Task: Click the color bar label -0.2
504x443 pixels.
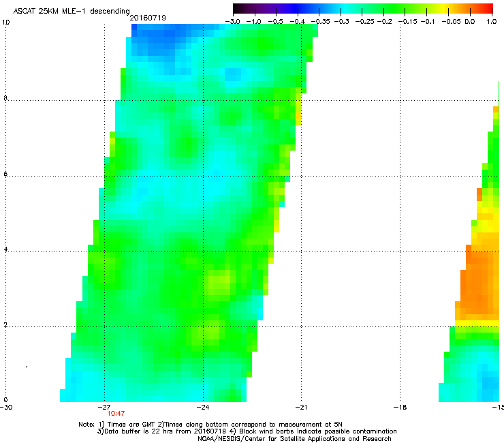Action: point(385,22)
